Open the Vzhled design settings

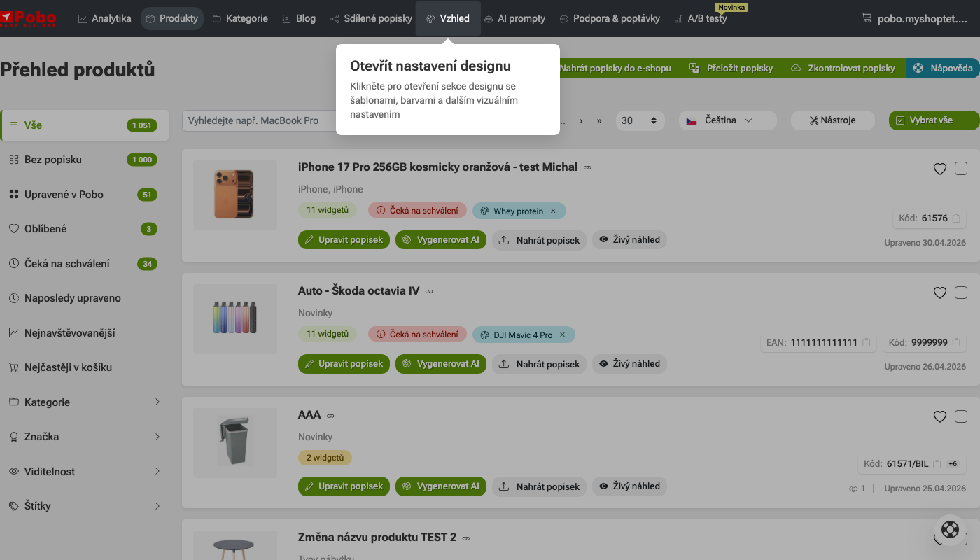click(448, 19)
